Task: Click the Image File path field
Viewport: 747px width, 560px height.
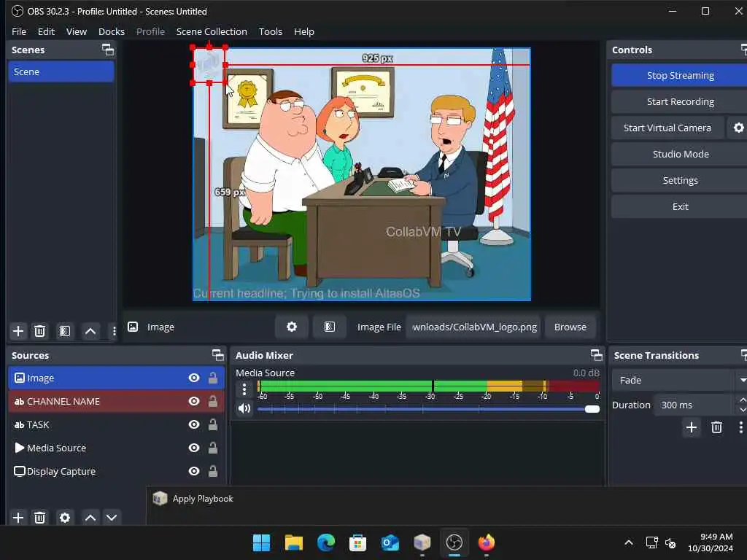Action: pyautogui.click(x=473, y=327)
